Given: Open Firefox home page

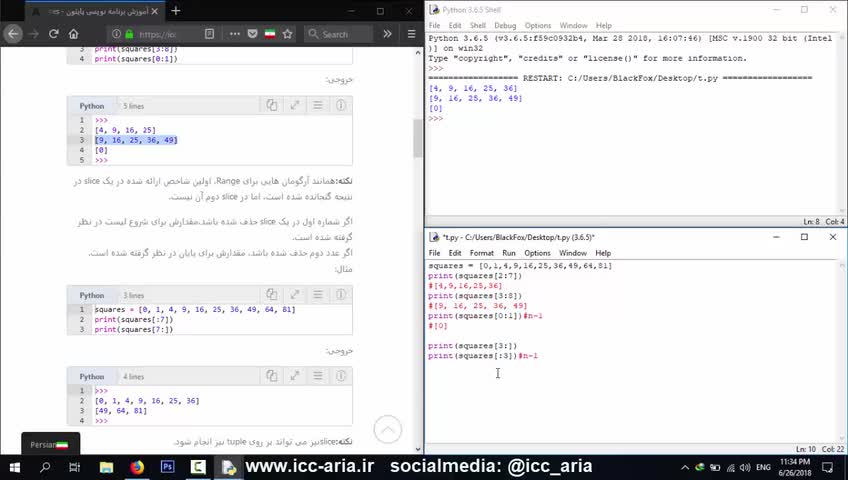Looking at the screenshot, I should coord(74,34).
